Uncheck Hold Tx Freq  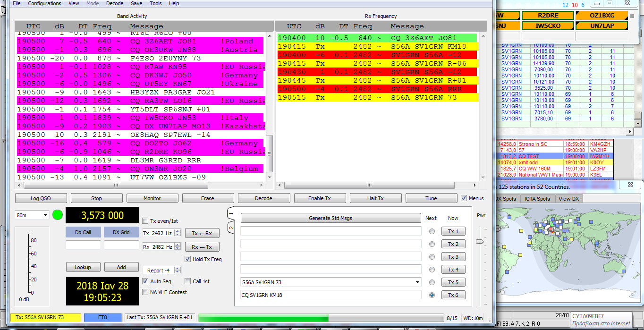point(188,259)
